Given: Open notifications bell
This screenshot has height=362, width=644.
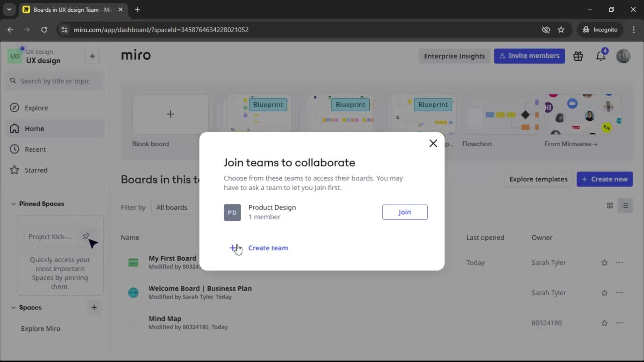Looking at the screenshot, I should 601,56.
